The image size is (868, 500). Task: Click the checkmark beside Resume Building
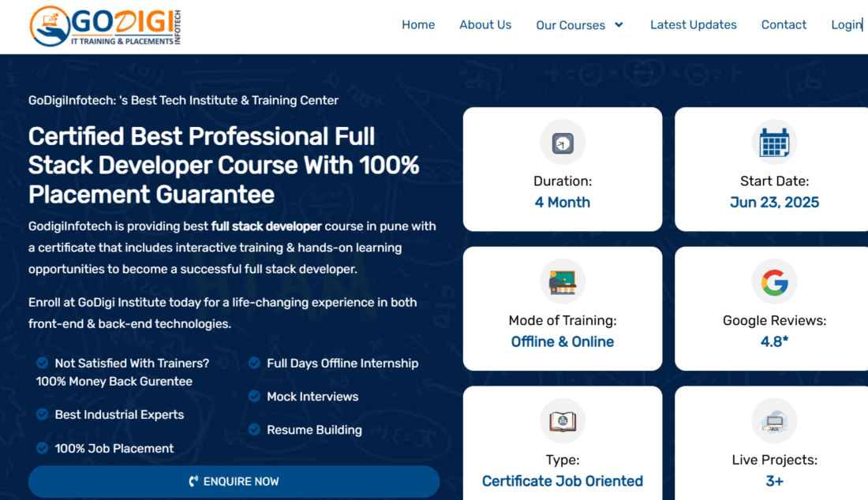254,430
